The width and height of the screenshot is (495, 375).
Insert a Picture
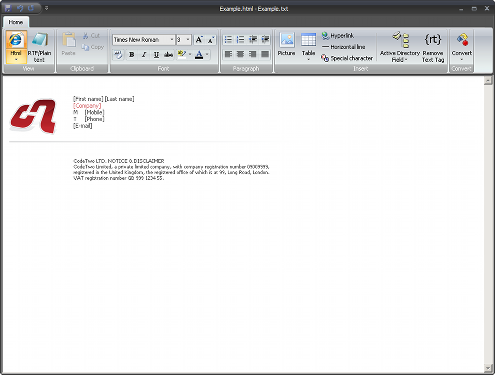[x=286, y=44]
